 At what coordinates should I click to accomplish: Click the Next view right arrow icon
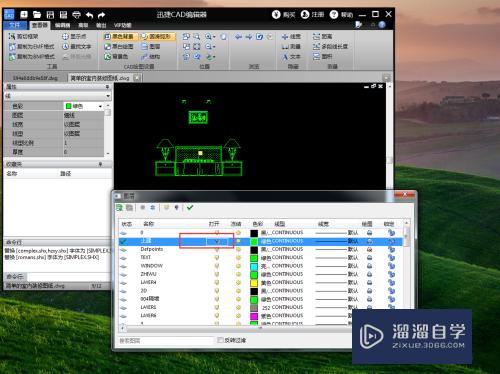[249, 36]
